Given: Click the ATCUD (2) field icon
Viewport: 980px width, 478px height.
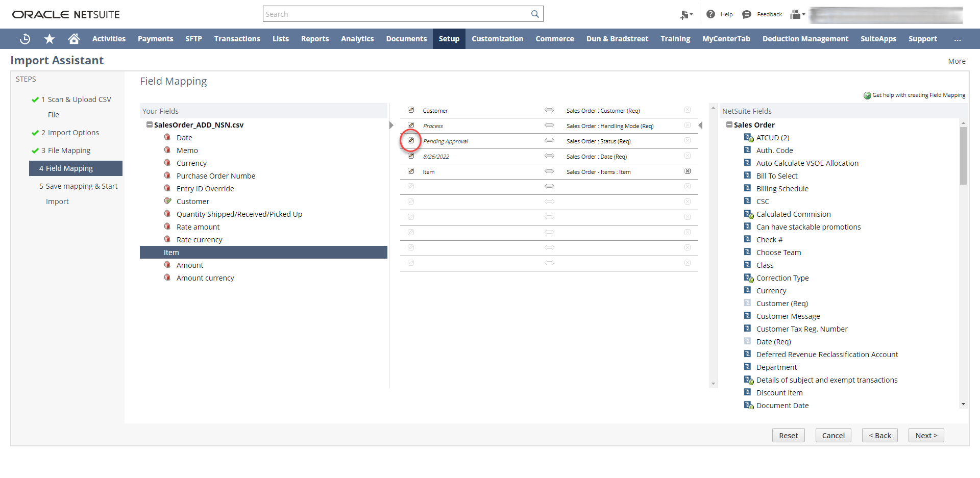Looking at the screenshot, I should (x=748, y=137).
